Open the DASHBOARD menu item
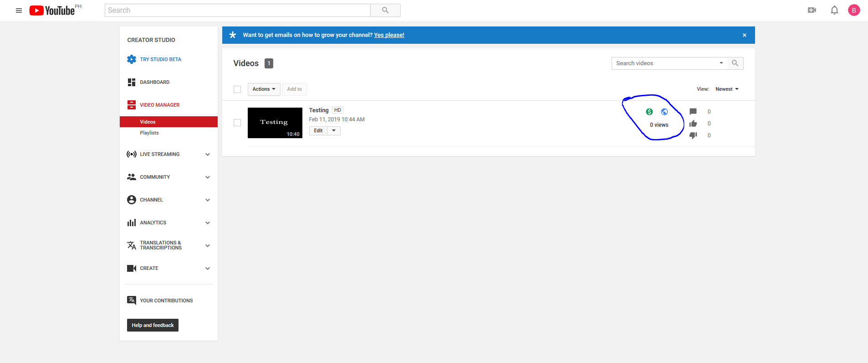This screenshot has width=868, height=363. [x=155, y=82]
